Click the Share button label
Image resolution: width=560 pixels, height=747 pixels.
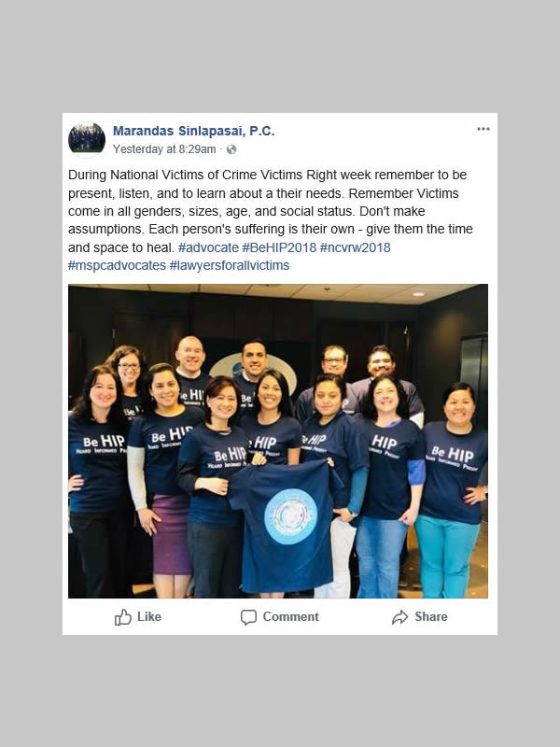[431, 617]
